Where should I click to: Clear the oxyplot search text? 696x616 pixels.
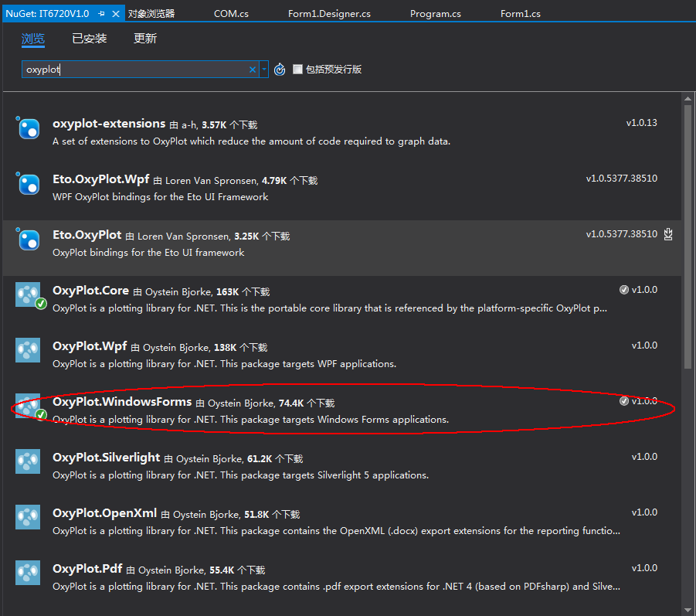[252, 70]
